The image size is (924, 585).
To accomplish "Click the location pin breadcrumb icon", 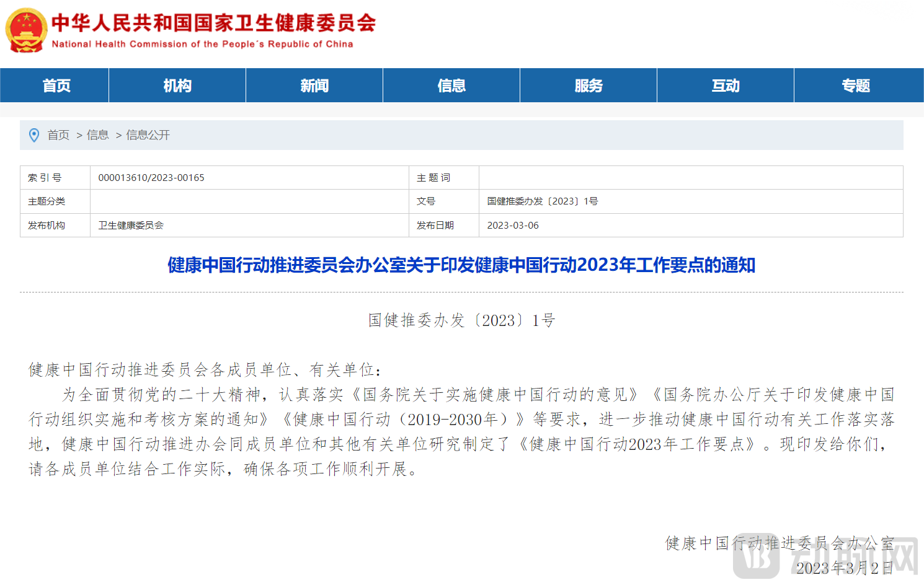I will [x=35, y=135].
